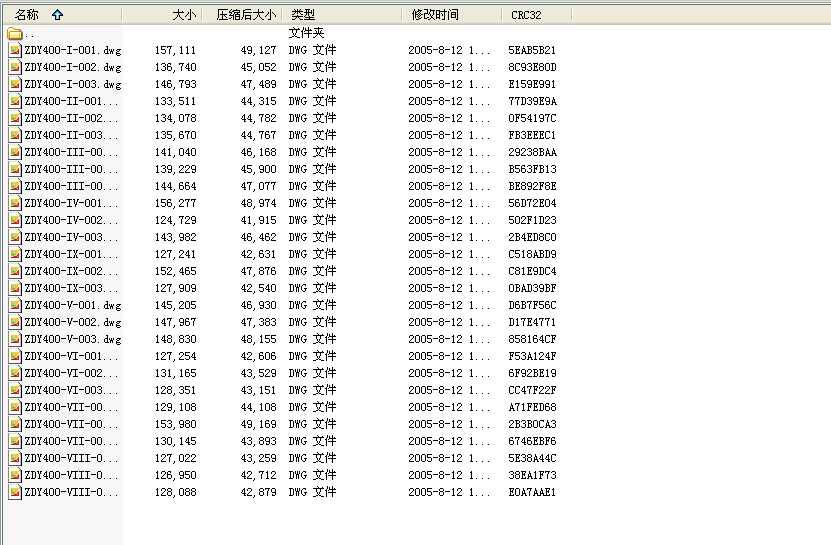Select CRC value 77D39E9A
This screenshot has width=831, height=545.
[x=532, y=101]
